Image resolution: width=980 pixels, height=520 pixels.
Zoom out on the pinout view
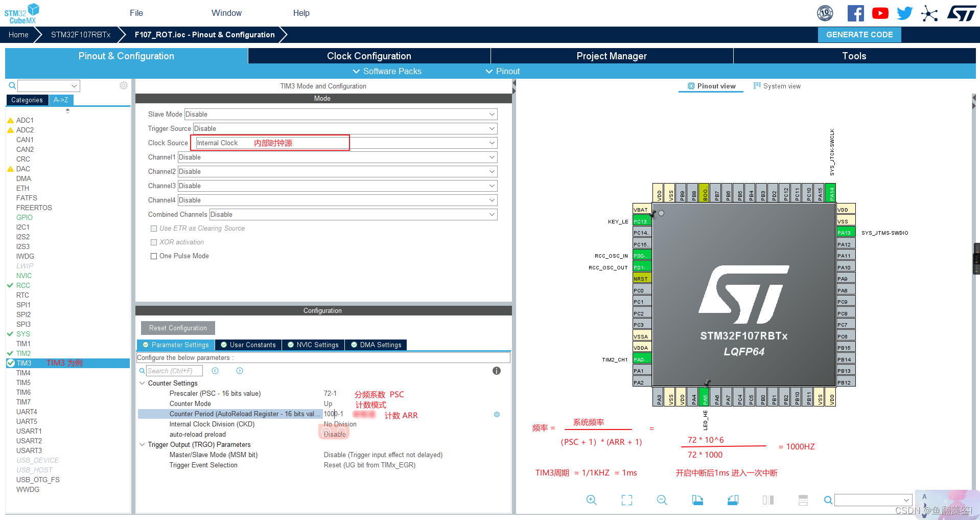point(662,500)
